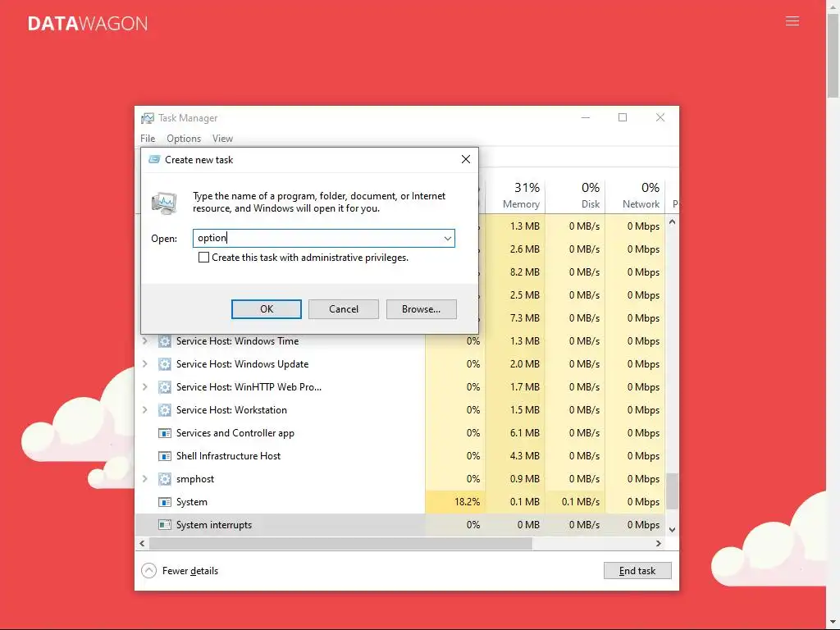Click the process list scroll up arrow
The height and width of the screenshot is (630, 840).
tap(672, 221)
